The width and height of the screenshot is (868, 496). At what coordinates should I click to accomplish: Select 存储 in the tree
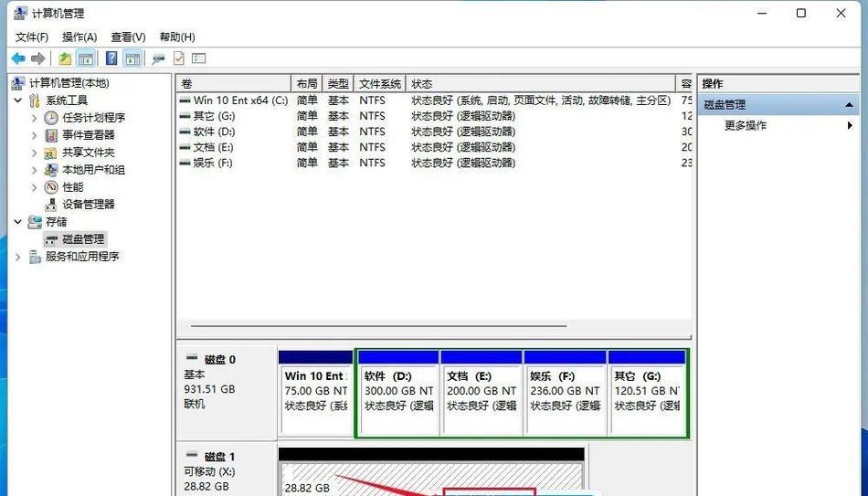point(56,221)
